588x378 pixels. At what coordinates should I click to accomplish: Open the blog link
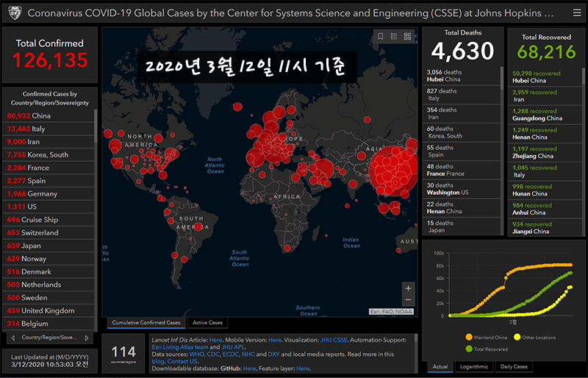point(157,361)
